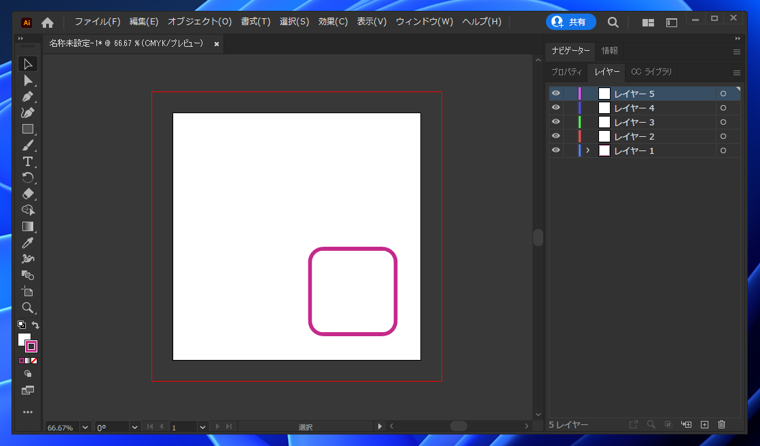The image size is (760, 446).
Task: Open the オブジェクト(O) menu
Action: coord(200,22)
